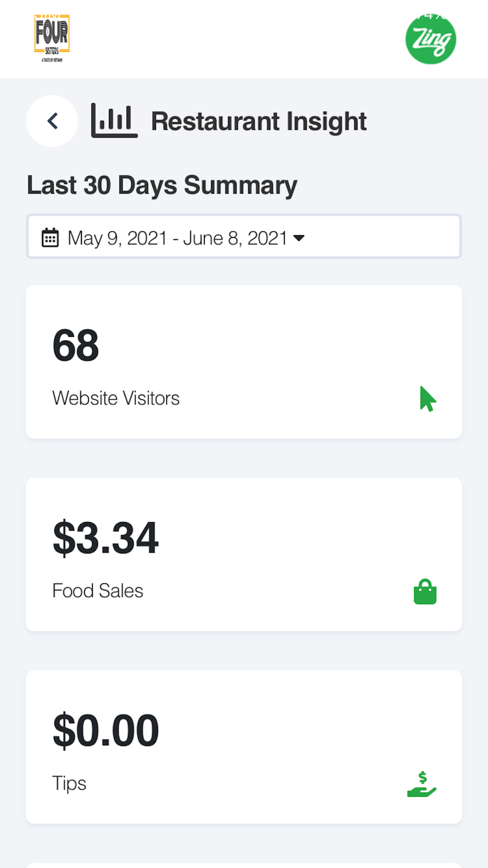Expand the date range dropdown caret
The width and height of the screenshot is (488, 868).
tap(299, 238)
